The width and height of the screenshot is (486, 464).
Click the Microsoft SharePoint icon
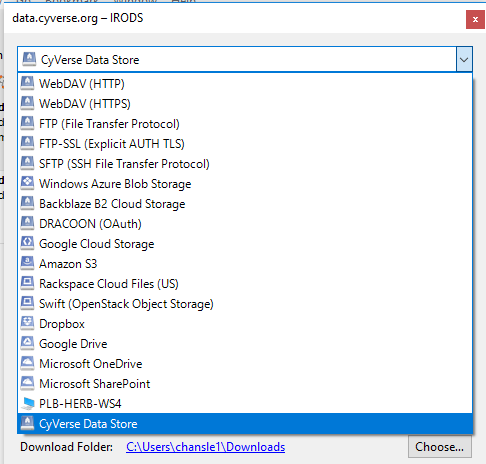(27, 383)
